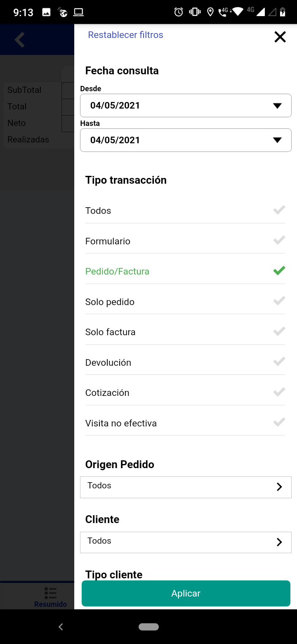Screen dimensions: 297x644
Task: Tap the checkmark icon beside Todos
Action: point(279,210)
